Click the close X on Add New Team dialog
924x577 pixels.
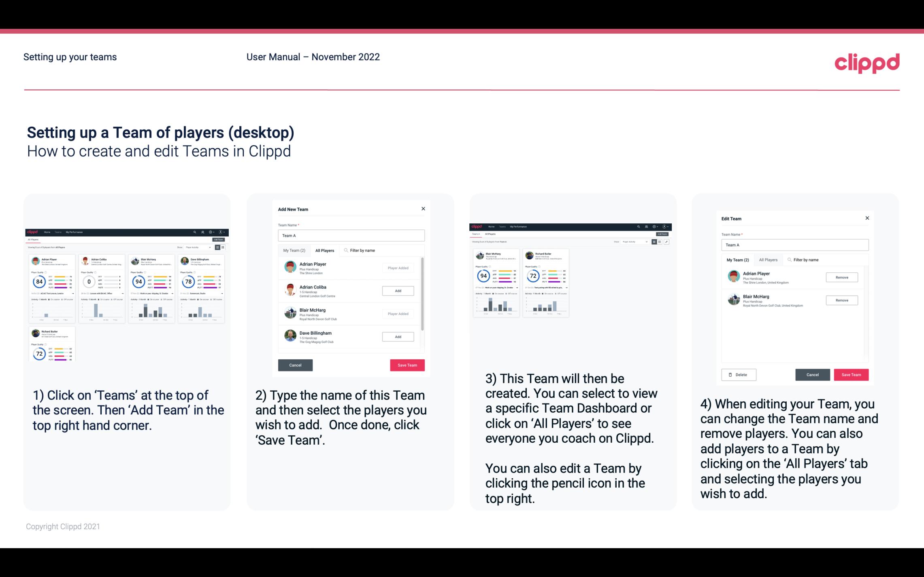(423, 209)
